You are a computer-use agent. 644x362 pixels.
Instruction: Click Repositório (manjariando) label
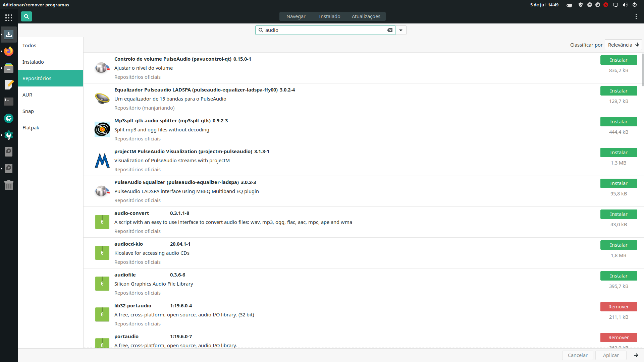[x=144, y=108]
